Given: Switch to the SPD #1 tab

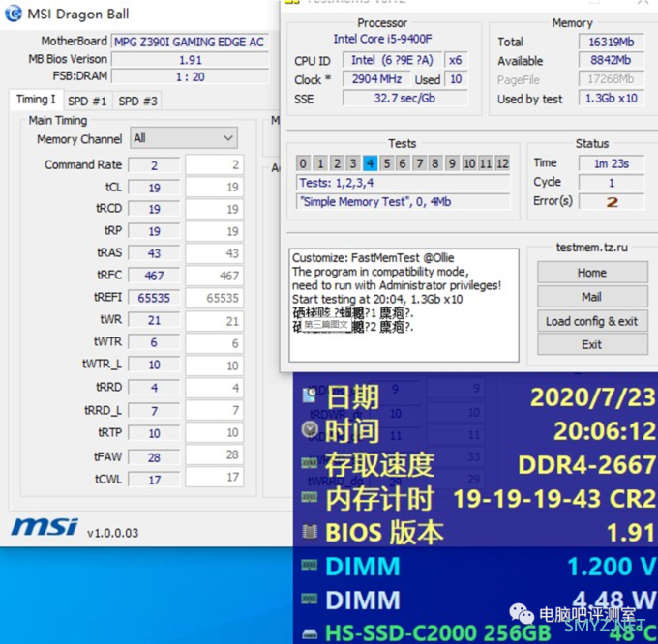Looking at the screenshot, I should pyautogui.click(x=87, y=101).
